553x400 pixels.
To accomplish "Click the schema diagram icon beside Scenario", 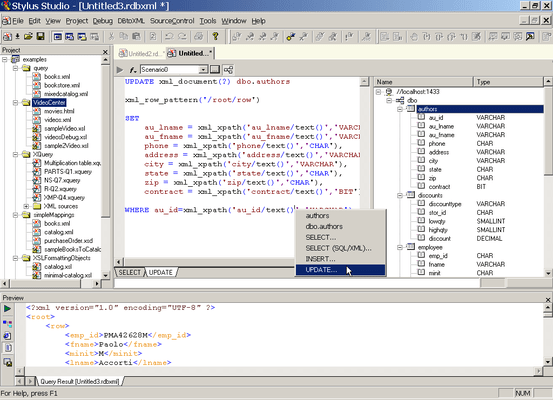I will [x=229, y=69].
